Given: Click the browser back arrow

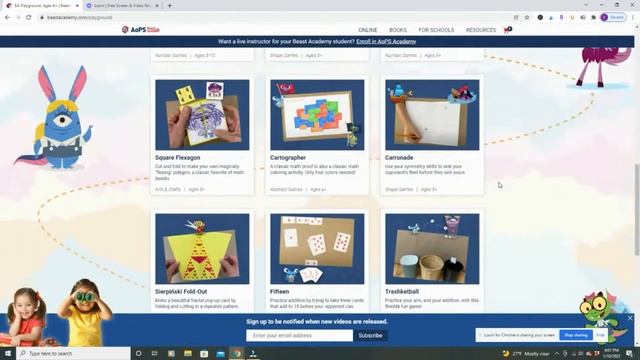Looking at the screenshot, I should [x=7, y=18].
